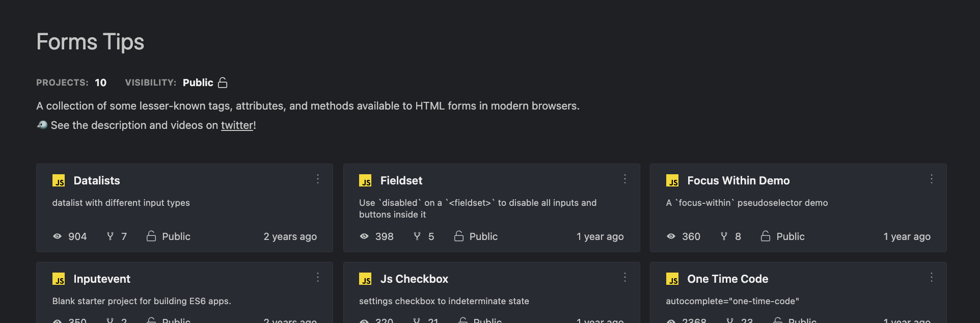Screen dimensions: 980x323
Task: Click the JS icon on Focus Within Demo card
Action: [x=672, y=181]
